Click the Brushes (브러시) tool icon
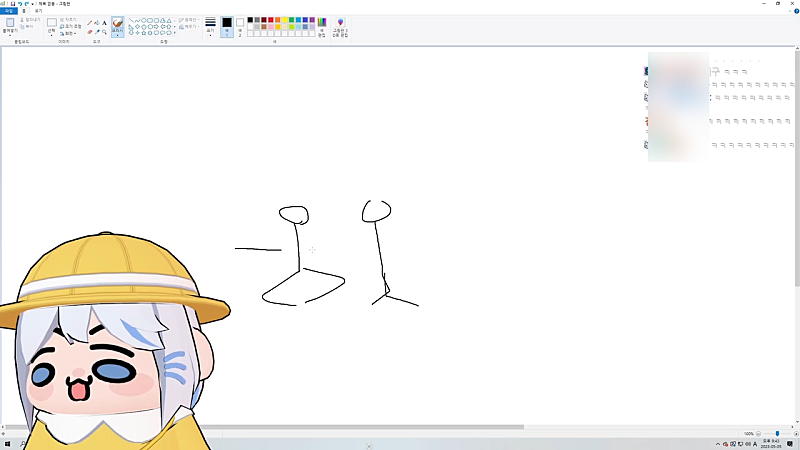Image resolution: width=800 pixels, height=450 pixels. coord(117,23)
